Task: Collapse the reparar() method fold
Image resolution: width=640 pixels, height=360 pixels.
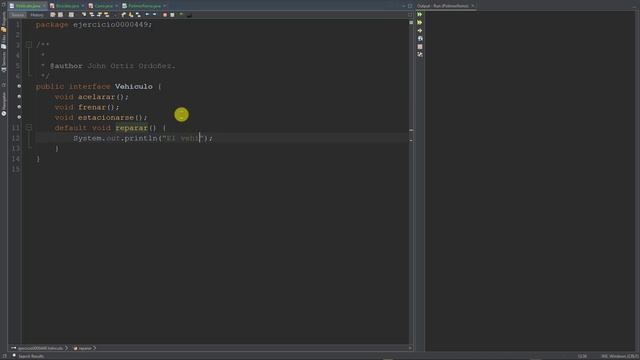Action: (x=29, y=128)
